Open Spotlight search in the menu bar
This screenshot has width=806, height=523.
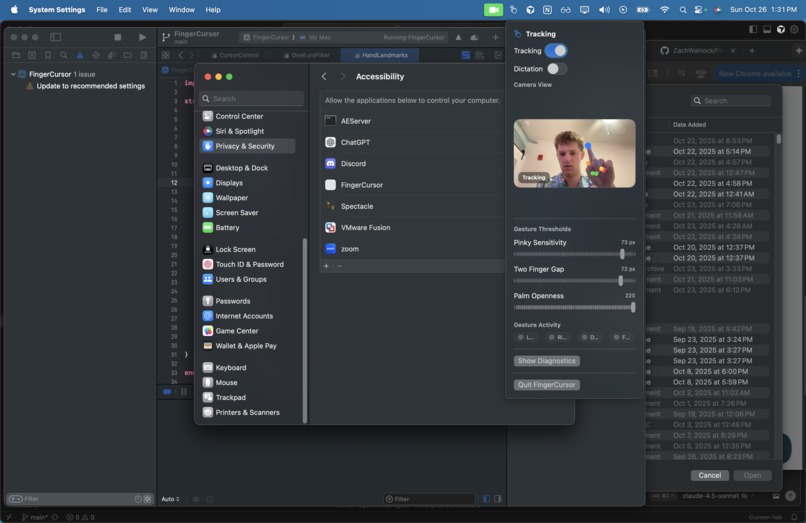click(683, 10)
